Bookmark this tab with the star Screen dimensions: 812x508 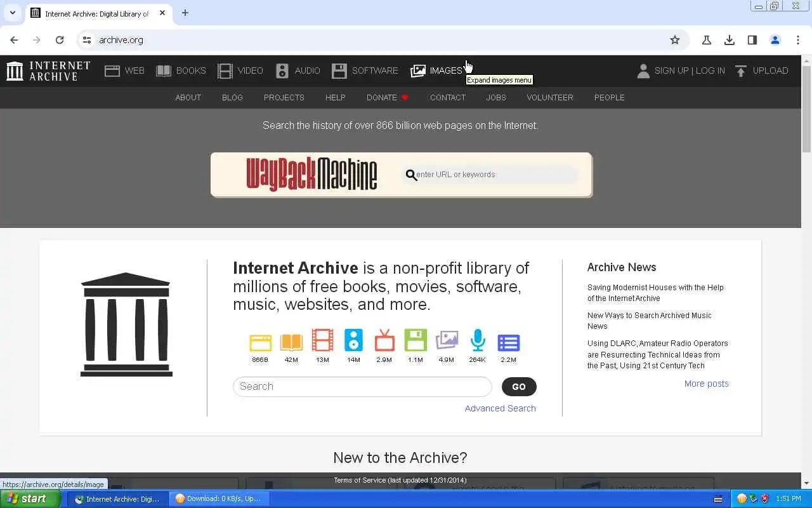point(675,40)
